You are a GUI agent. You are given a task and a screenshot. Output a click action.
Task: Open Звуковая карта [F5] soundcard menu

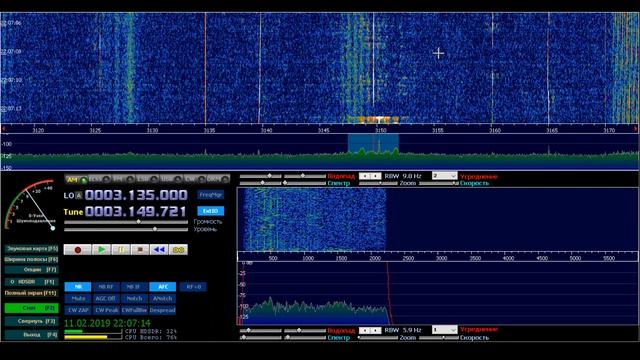[32, 248]
